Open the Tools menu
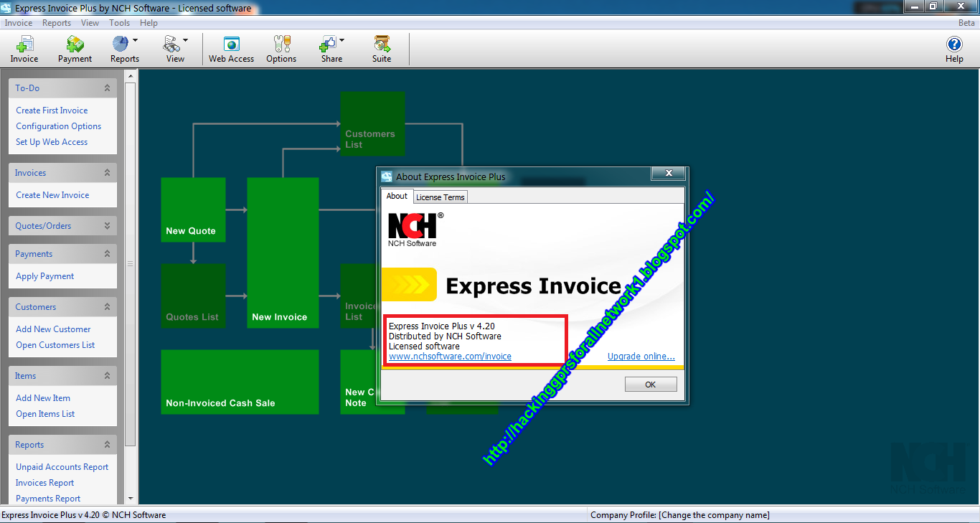 coord(119,22)
